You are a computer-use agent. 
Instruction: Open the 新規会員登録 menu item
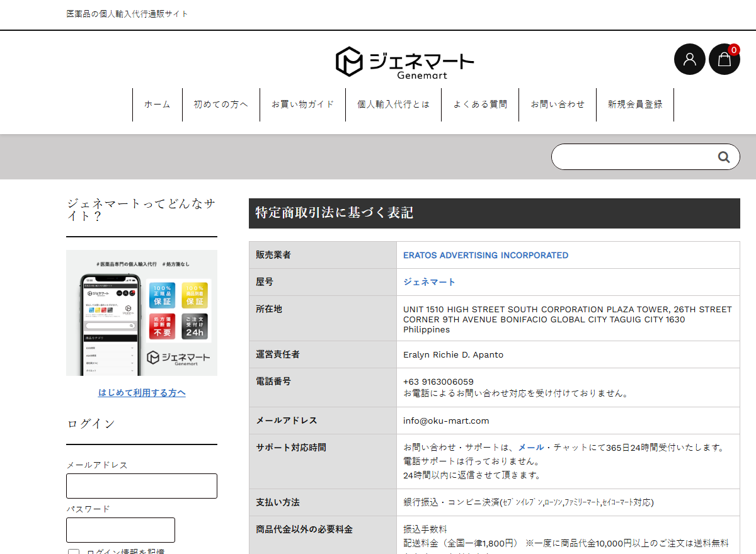[635, 105]
